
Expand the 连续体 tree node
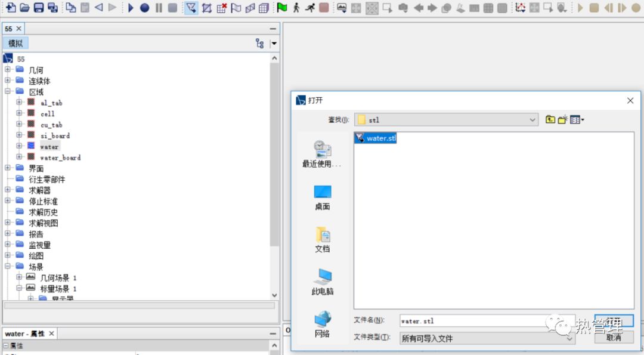[x=7, y=80]
